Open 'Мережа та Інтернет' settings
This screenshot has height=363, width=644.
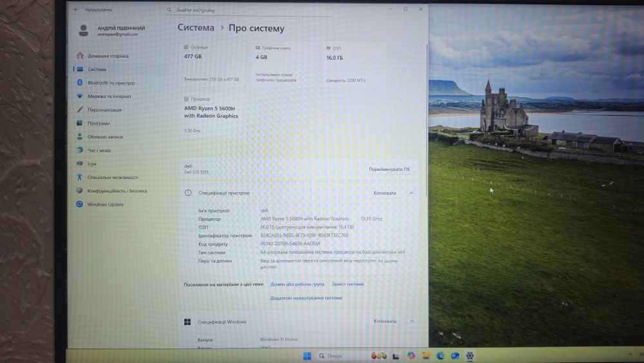click(x=109, y=97)
